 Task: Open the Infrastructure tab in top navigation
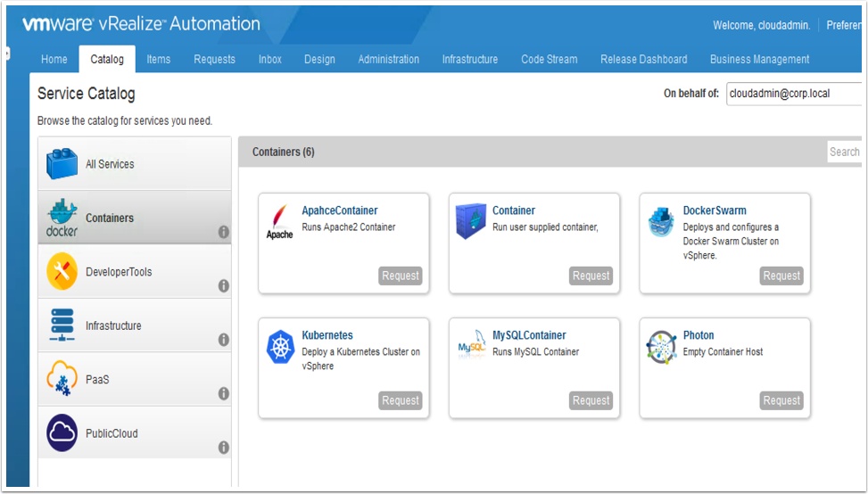click(470, 59)
